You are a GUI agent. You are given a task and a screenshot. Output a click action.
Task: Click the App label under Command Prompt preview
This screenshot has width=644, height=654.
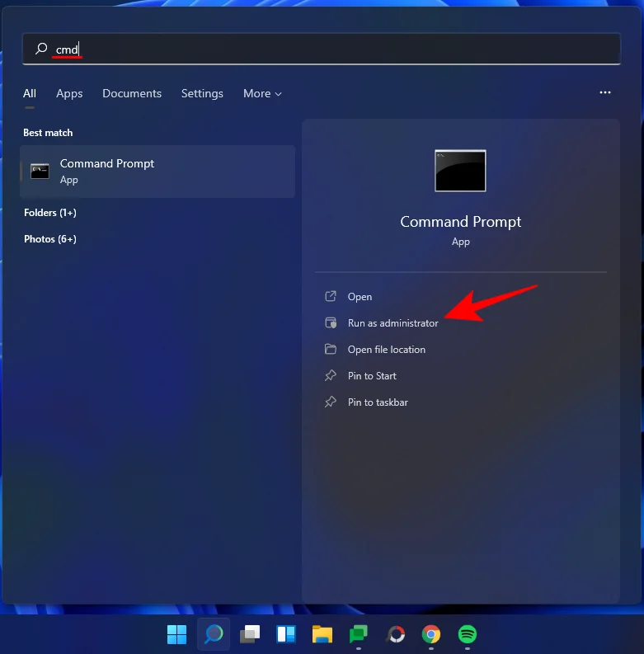click(x=460, y=242)
